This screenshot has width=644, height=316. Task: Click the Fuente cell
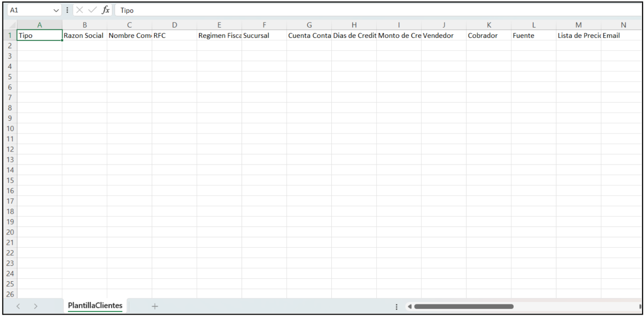pyautogui.click(x=533, y=35)
